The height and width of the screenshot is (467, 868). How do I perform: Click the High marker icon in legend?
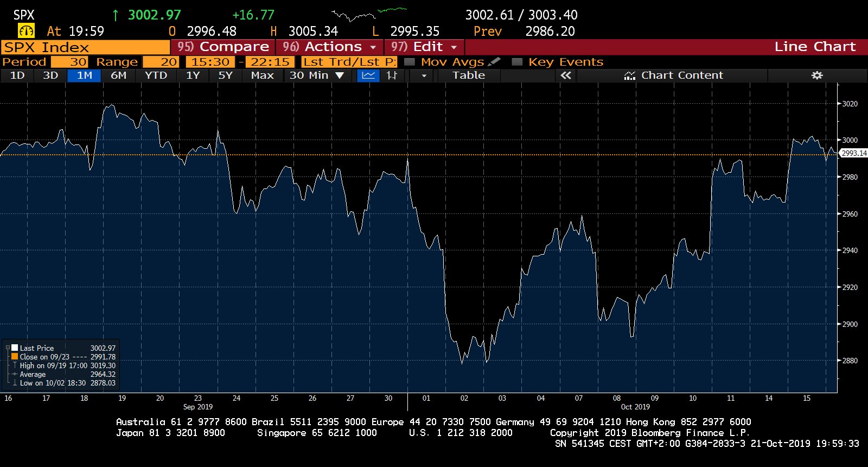coord(15,365)
